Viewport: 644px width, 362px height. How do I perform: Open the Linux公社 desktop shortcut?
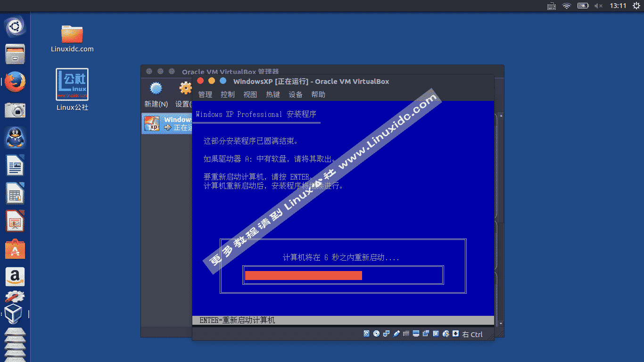point(72,90)
